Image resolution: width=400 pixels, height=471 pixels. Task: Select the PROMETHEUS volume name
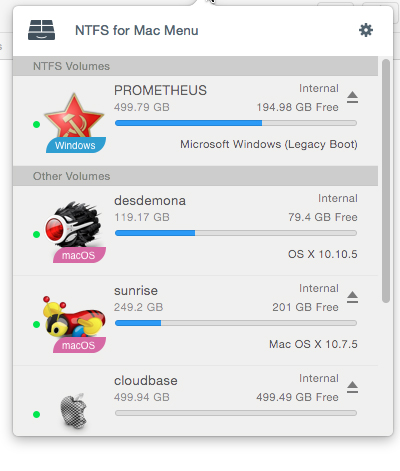160,90
